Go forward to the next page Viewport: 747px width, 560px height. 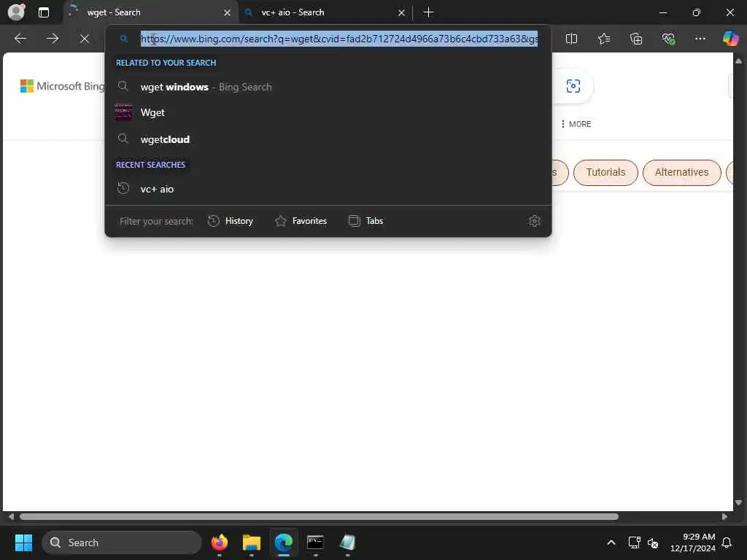click(53, 39)
